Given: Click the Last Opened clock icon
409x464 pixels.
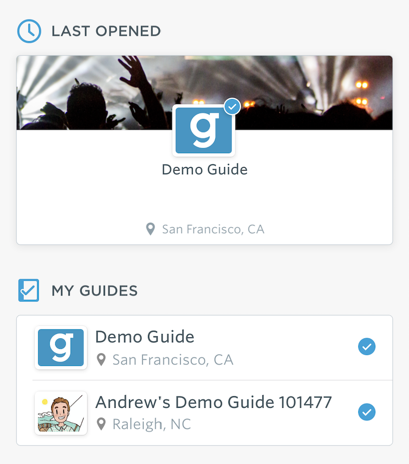Looking at the screenshot, I should tap(29, 31).
